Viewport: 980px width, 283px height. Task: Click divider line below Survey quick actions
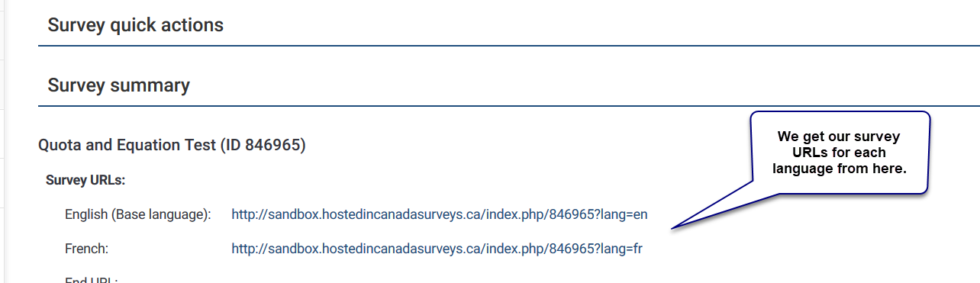(508, 46)
